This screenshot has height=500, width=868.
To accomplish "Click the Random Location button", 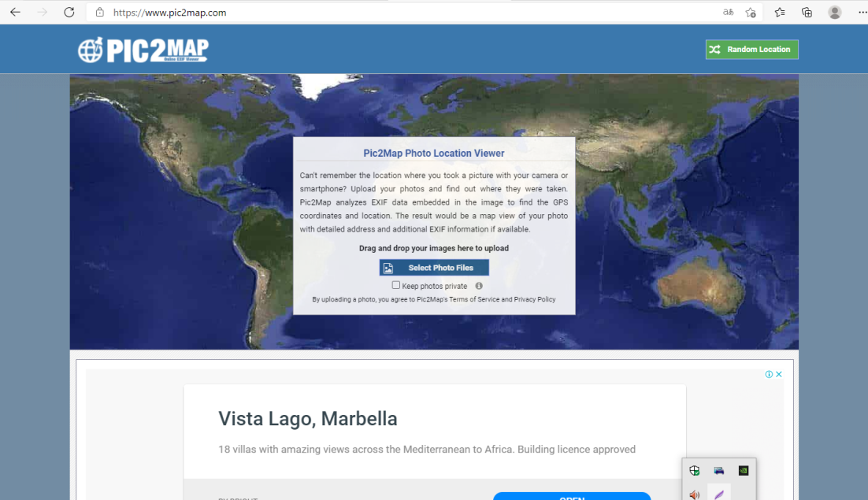I will click(751, 50).
